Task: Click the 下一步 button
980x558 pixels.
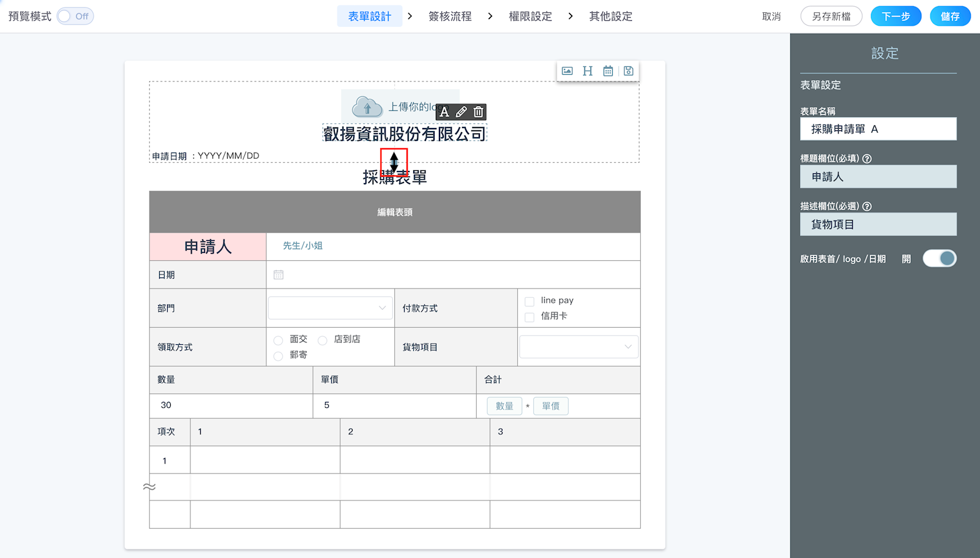Action: point(896,17)
